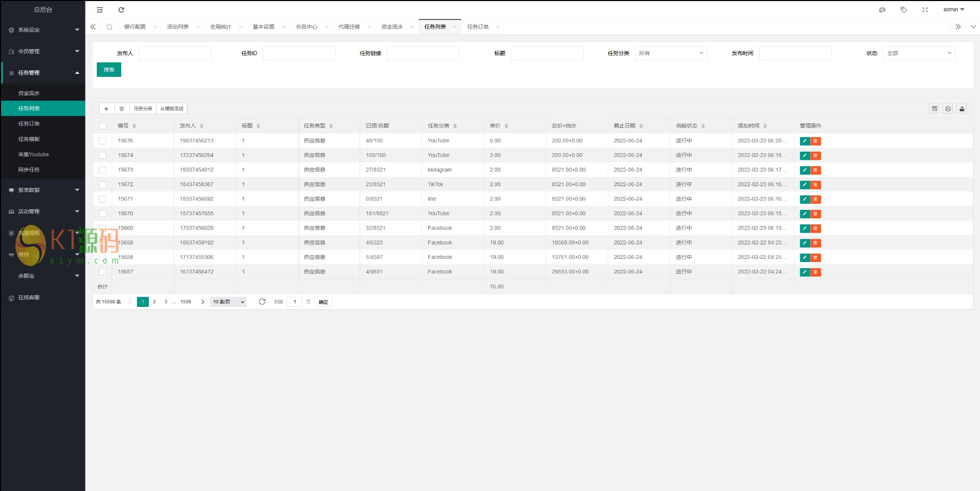980x491 pixels.
Task: Click the home tab icon
Action: point(109,27)
